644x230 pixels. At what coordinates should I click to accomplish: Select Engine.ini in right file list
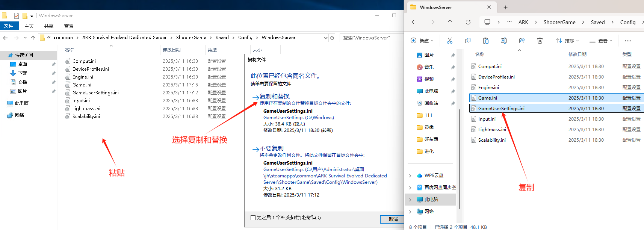[x=488, y=88]
